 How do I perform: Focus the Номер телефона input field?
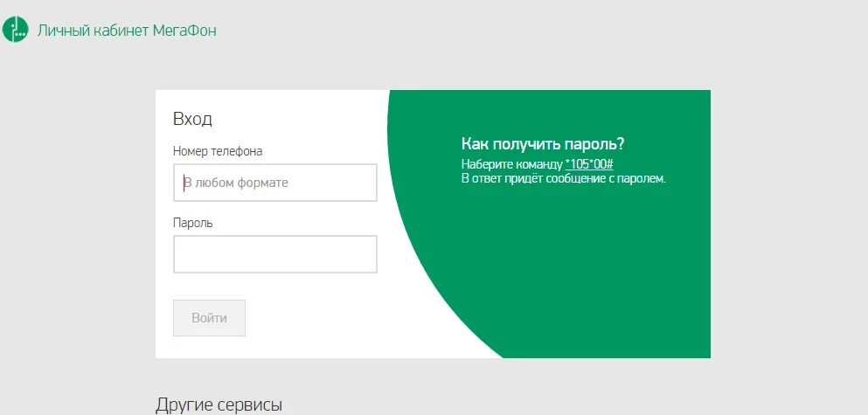point(275,183)
